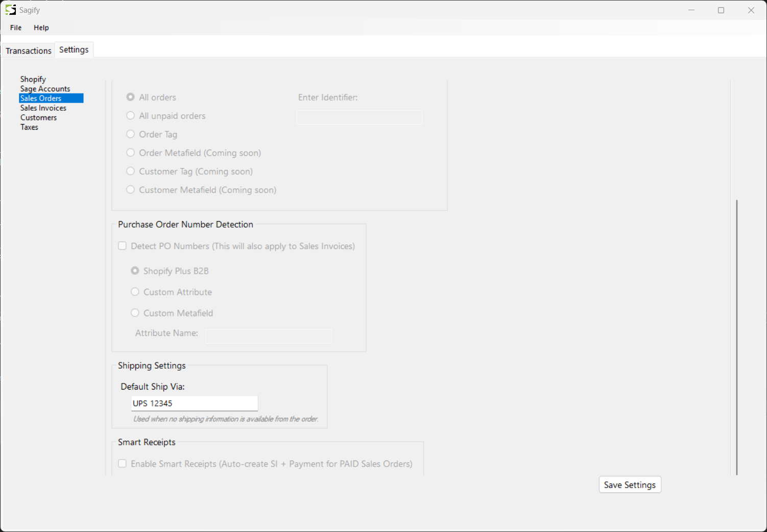767x532 pixels.
Task: Open the File menu
Action: point(16,28)
